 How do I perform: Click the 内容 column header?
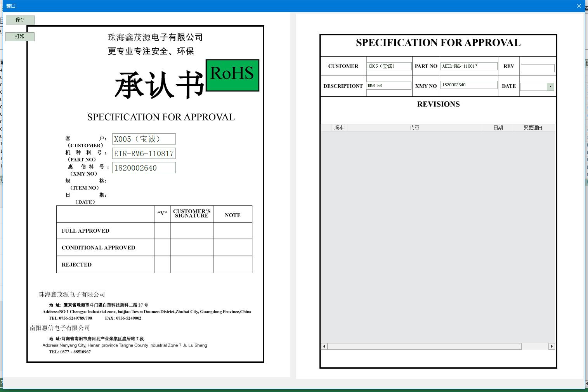(415, 128)
